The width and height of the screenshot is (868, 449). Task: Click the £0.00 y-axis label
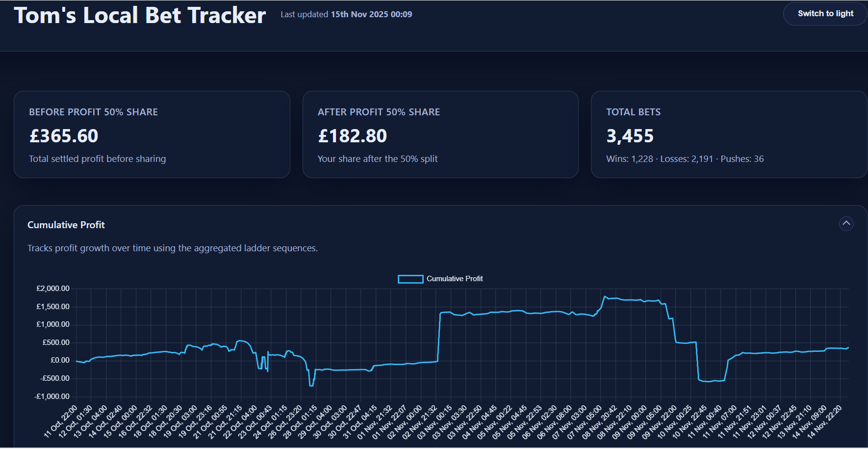[60, 360]
